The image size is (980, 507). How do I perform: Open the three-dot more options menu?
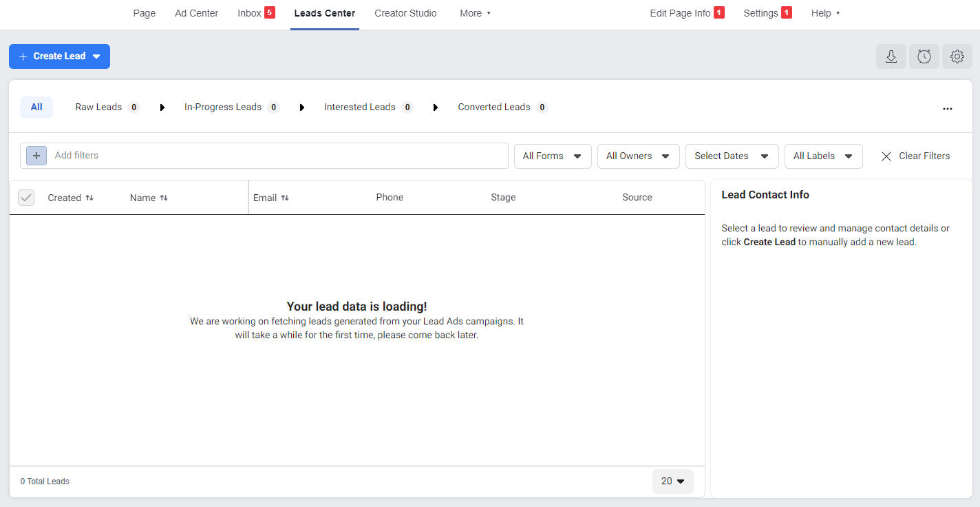pos(948,108)
